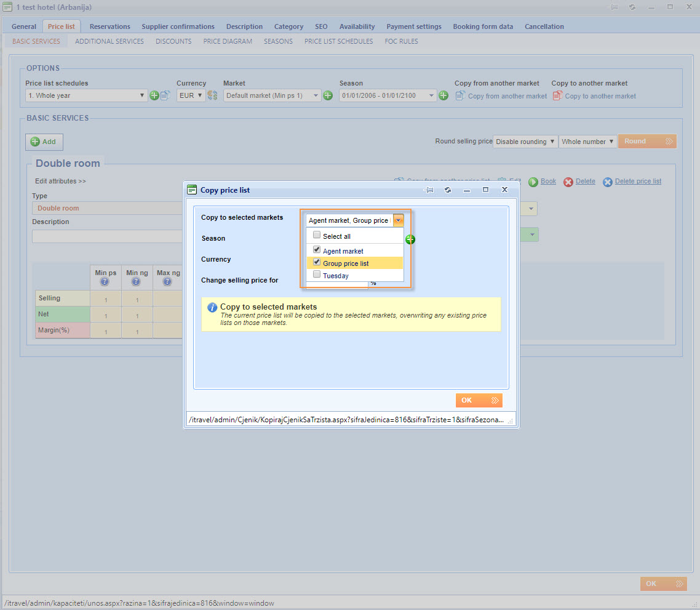Click the Book link
This screenshot has width=700, height=610.
[548, 181]
